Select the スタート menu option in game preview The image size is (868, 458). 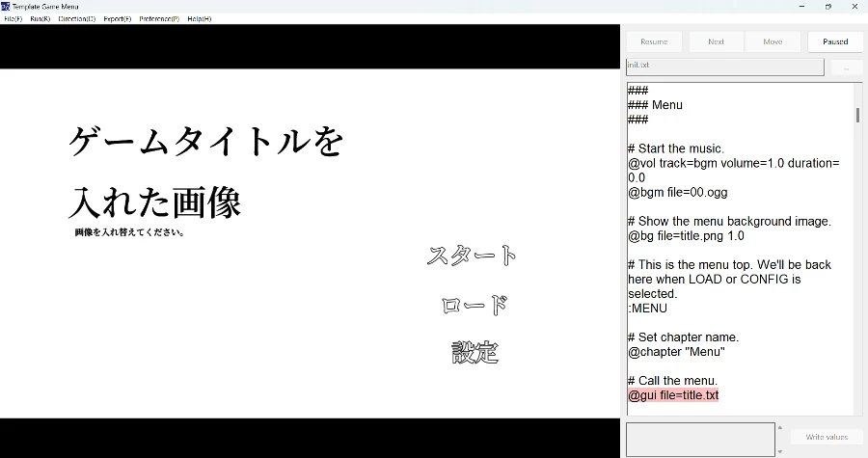472,256
